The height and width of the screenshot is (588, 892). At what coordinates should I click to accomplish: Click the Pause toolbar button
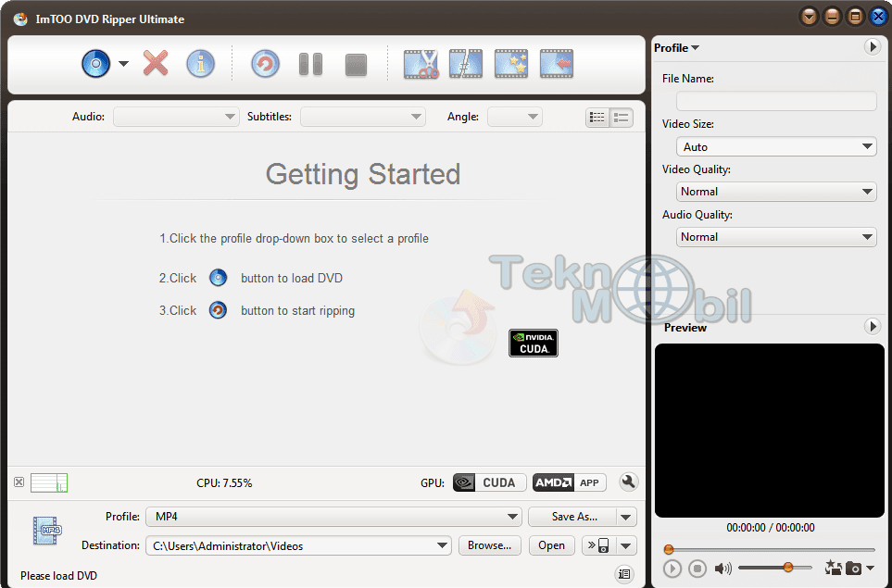(x=310, y=64)
